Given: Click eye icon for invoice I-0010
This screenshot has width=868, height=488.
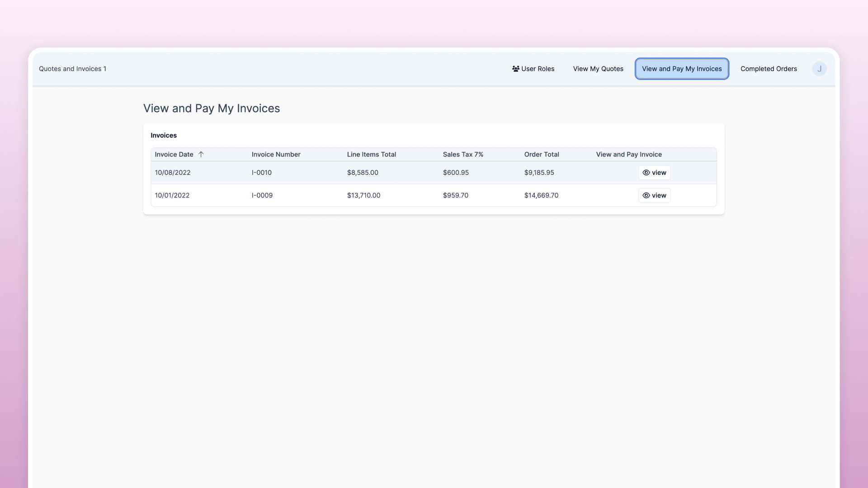Looking at the screenshot, I should 646,173.
